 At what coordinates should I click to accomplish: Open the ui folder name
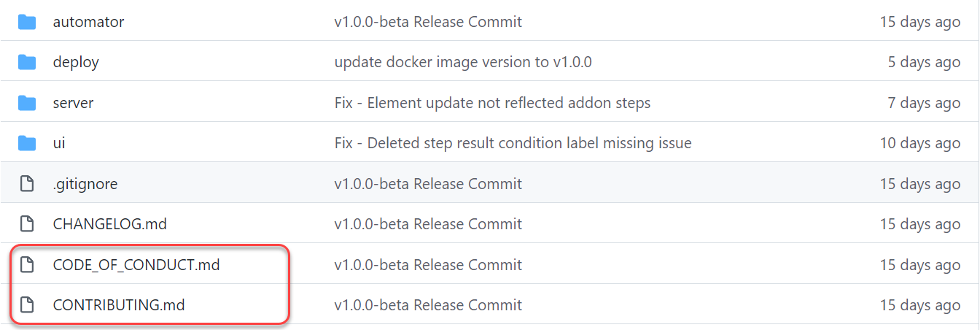[59, 143]
